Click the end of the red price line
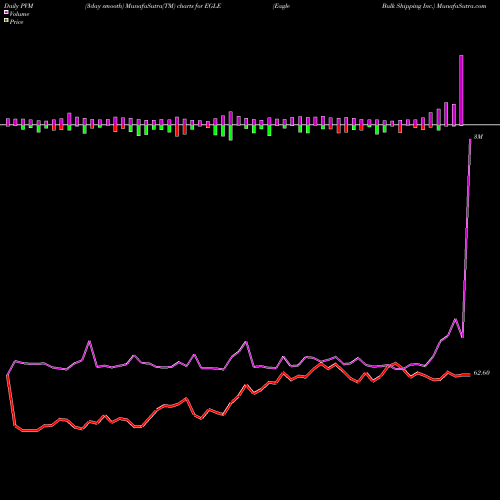Viewport: 500px width, 500px height. [470, 375]
